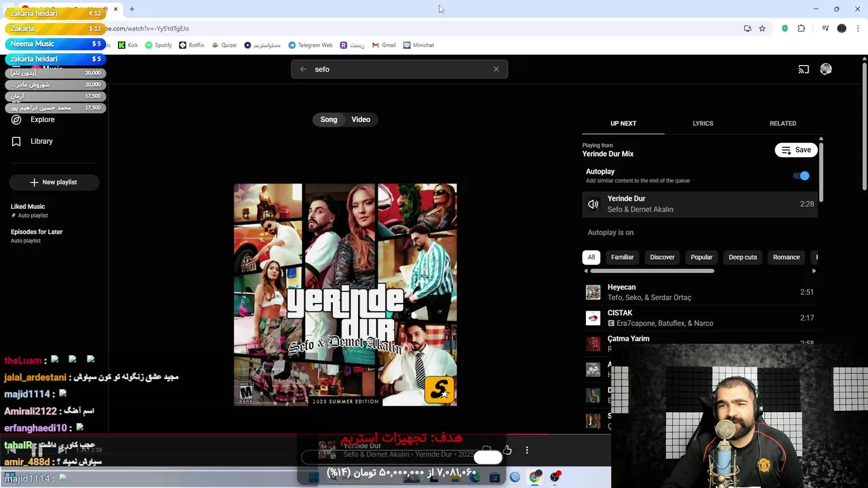Select the UP NEXT tab
Image resolution: width=868 pixels, height=488 pixels.
click(x=623, y=123)
